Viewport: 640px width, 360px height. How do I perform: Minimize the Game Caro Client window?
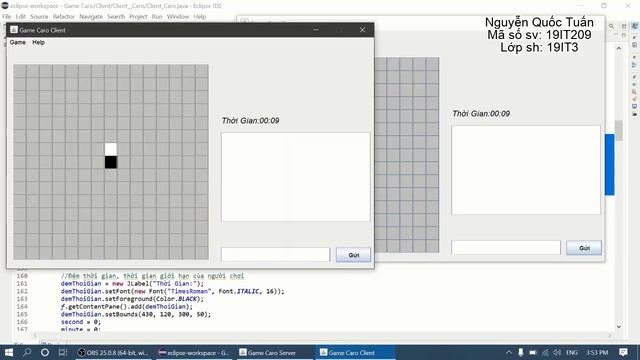click(x=316, y=30)
